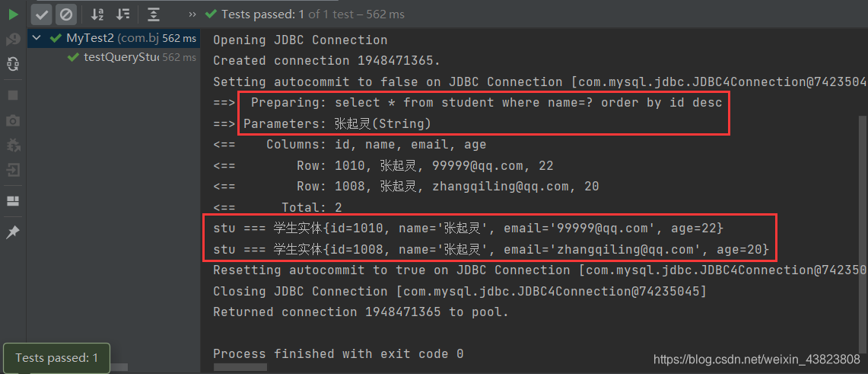The width and height of the screenshot is (868, 374).
Task: Click the Expand All tests icon
Action: [154, 14]
